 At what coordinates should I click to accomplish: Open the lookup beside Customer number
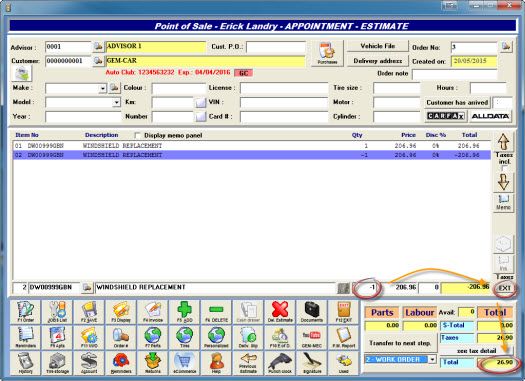(98, 61)
